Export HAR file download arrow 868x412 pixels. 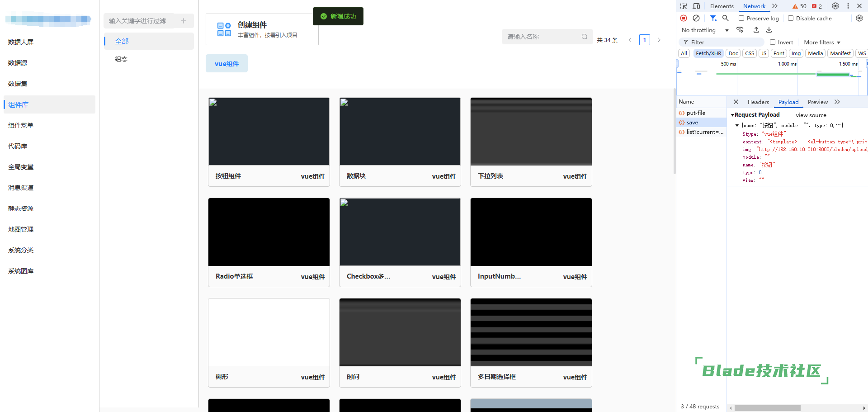(769, 30)
